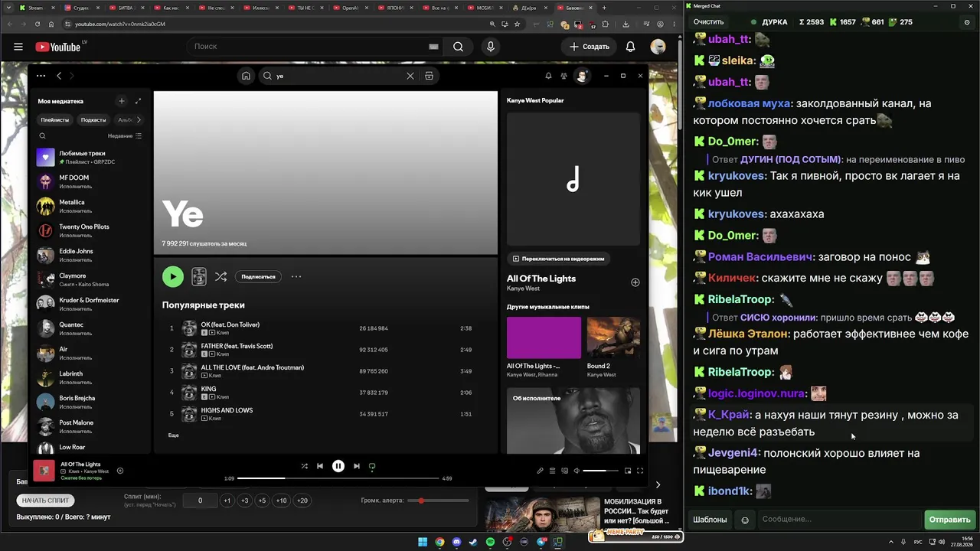Reveal more library filters with the right chevron

coord(139,119)
